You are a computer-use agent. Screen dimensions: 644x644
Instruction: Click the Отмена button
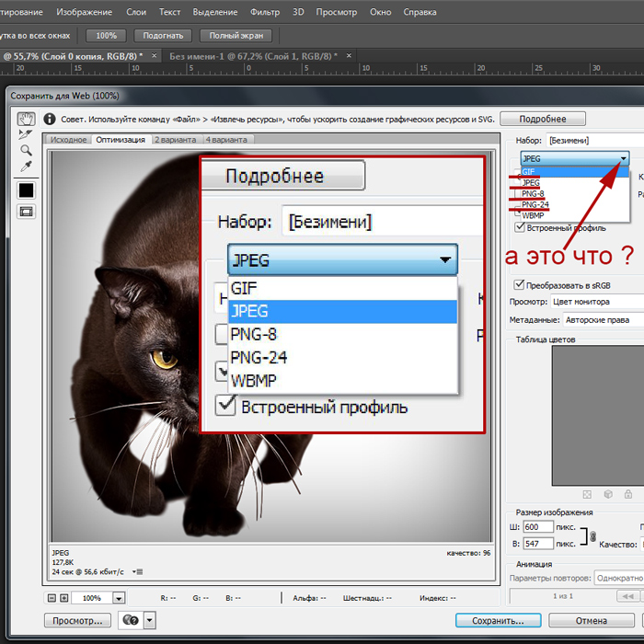pos(592,621)
